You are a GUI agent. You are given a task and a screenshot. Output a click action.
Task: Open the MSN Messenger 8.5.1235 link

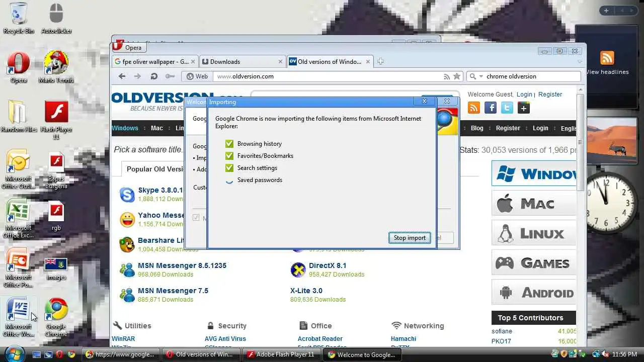[x=182, y=265]
